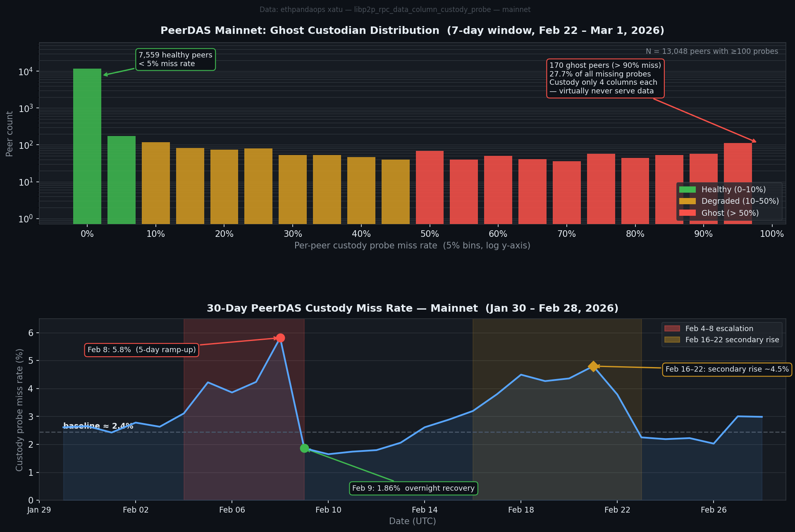The image size is (795, 532).
Task: Click the Feb 8: 5.8% ramp-up annotation
Action: [x=141, y=350]
